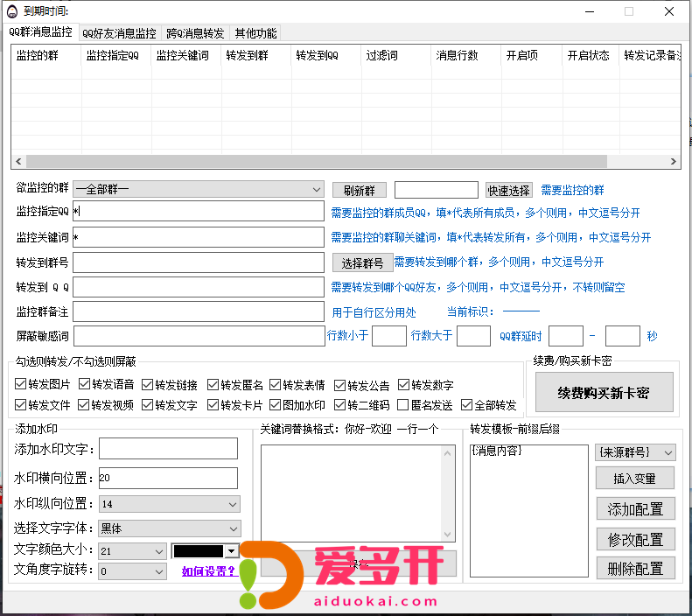Toggle the 转发链接 checkbox
The image size is (692, 616).
coord(147,385)
